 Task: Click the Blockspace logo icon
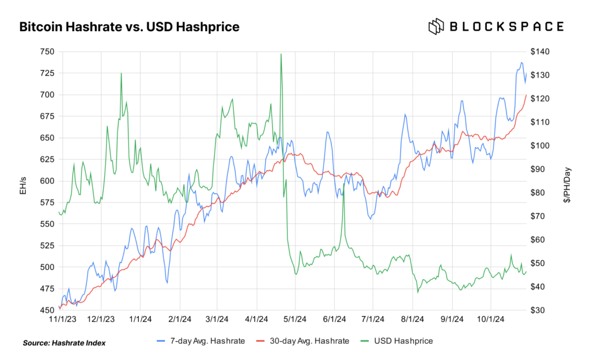click(x=436, y=26)
